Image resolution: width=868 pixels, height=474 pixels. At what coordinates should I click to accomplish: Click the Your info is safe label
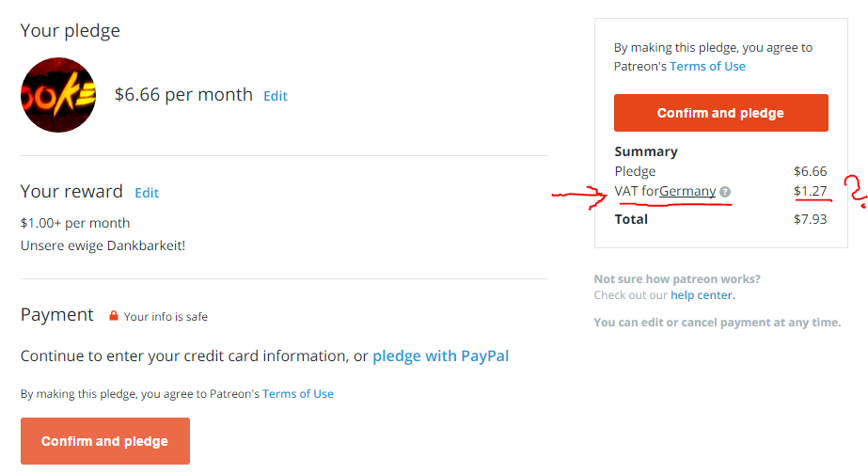166,317
